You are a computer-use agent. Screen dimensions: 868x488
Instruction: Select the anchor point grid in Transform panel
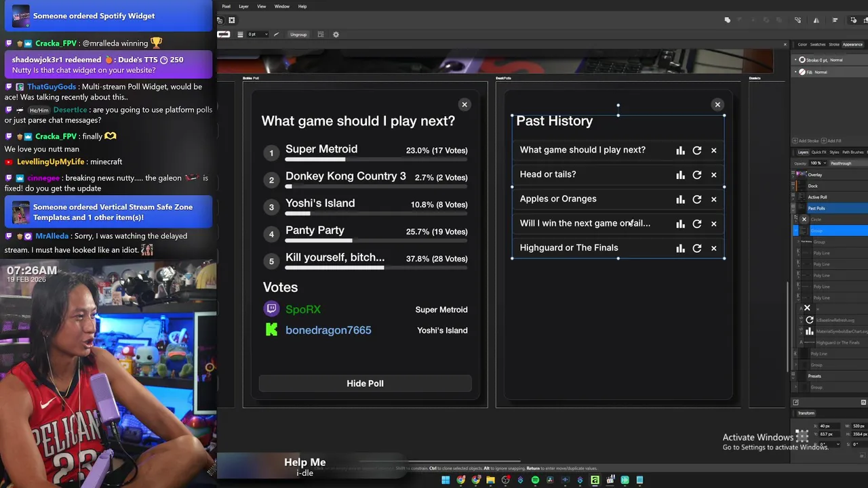point(802,434)
